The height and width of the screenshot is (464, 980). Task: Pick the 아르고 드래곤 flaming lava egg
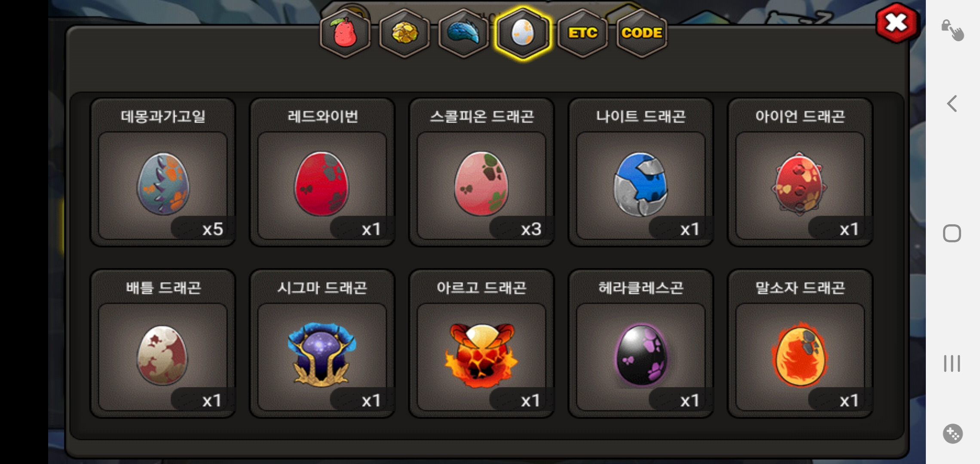[x=481, y=344]
